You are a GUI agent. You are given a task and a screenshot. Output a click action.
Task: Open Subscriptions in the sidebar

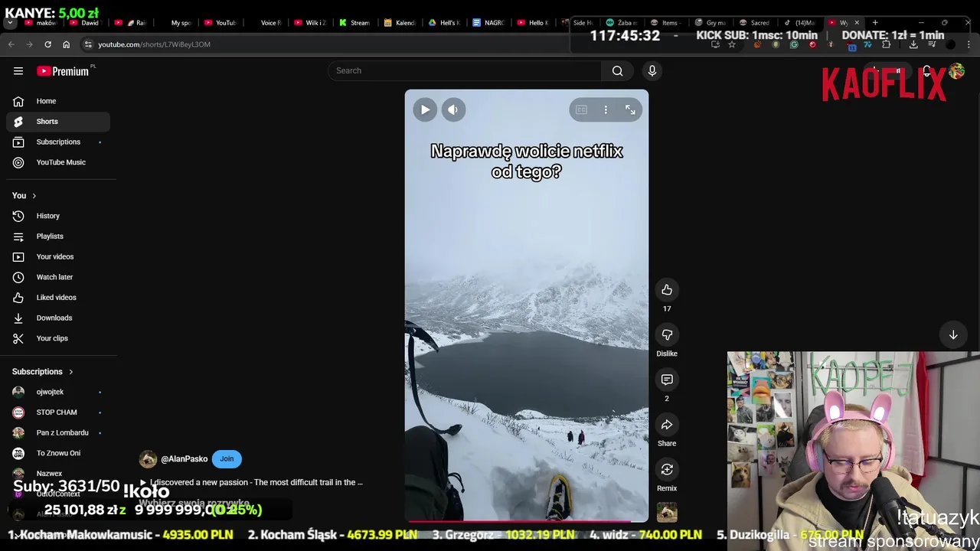[58, 142]
